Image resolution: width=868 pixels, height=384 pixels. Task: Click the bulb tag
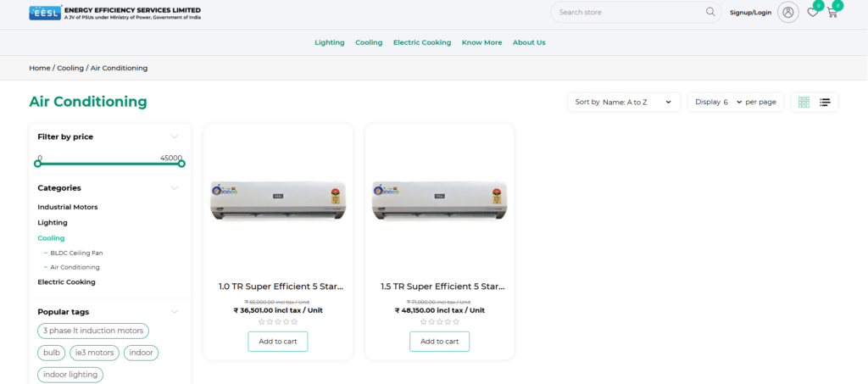(x=52, y=353)
